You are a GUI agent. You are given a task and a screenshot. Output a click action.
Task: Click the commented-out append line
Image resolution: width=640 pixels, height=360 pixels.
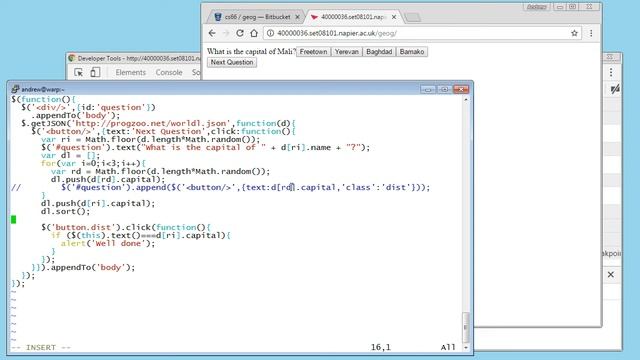pyautogui.click(x=220, y=187)
